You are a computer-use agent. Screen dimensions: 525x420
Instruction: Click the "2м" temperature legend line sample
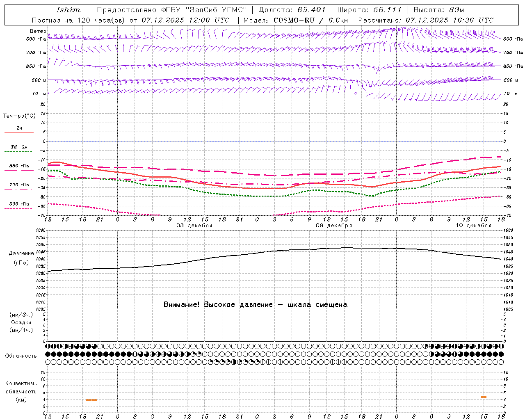[19, 133]
